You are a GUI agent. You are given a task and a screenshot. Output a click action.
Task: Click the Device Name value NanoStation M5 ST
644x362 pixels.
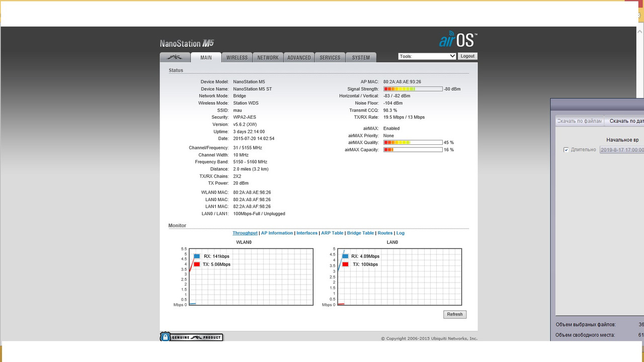tap(253, 89)
